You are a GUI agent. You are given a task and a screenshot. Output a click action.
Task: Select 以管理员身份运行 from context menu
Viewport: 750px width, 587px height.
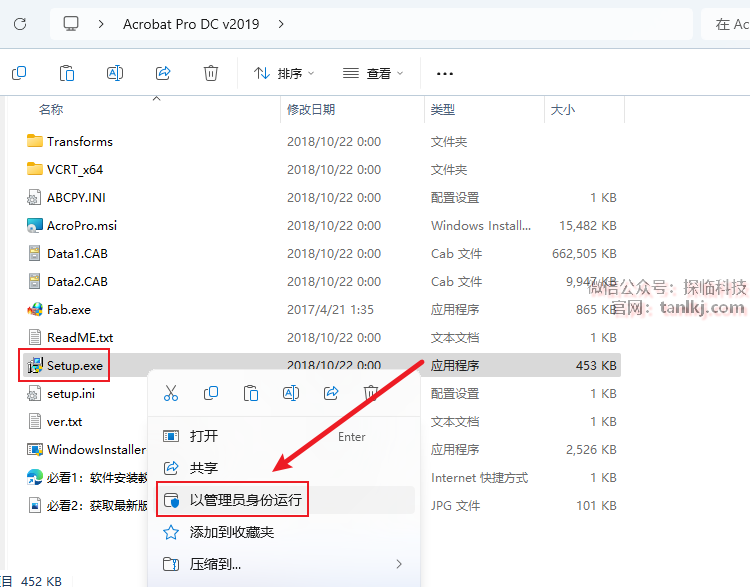point(245,499)
